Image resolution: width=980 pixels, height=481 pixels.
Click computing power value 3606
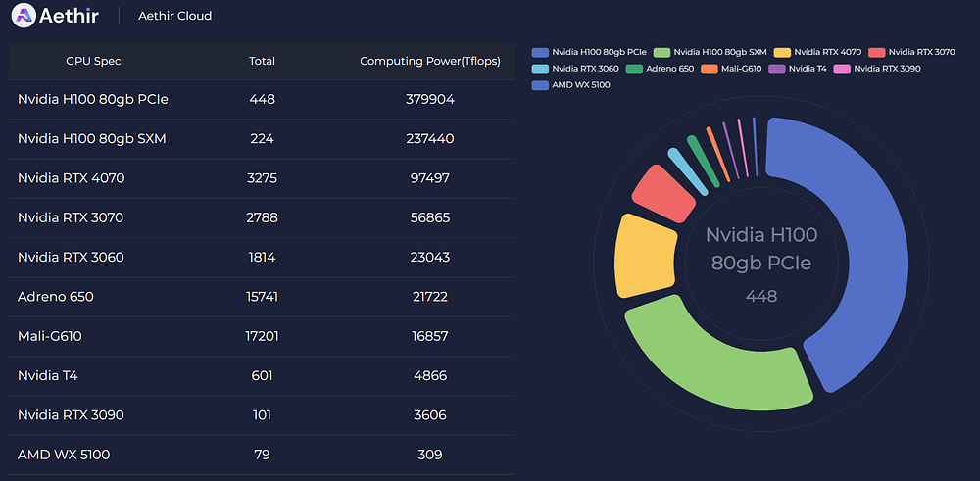pyautogui.click(x=430, y=414)
